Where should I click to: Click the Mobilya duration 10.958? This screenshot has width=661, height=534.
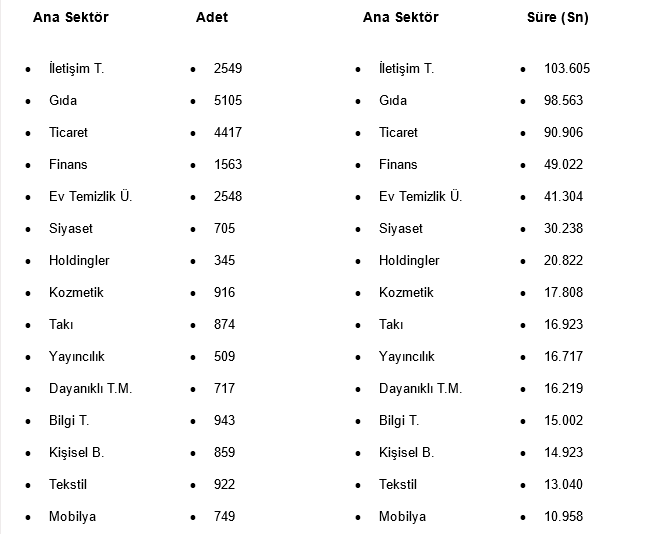[564, 517]
